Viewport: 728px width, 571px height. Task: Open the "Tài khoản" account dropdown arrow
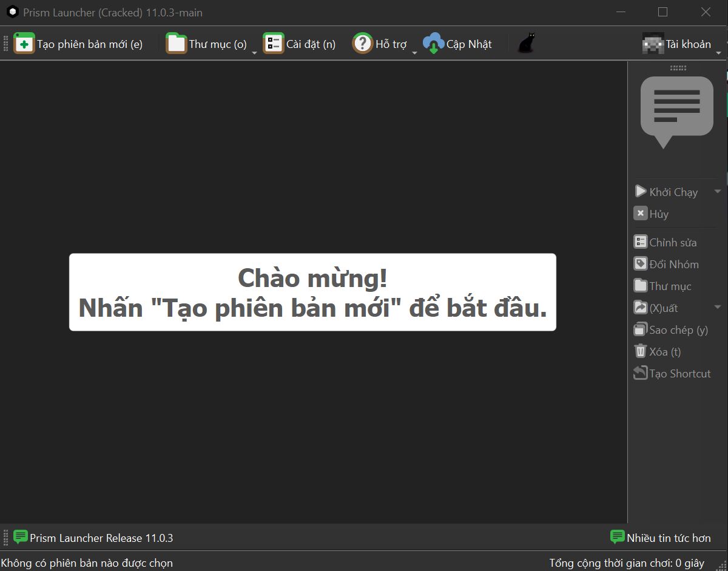click(719, 53)
